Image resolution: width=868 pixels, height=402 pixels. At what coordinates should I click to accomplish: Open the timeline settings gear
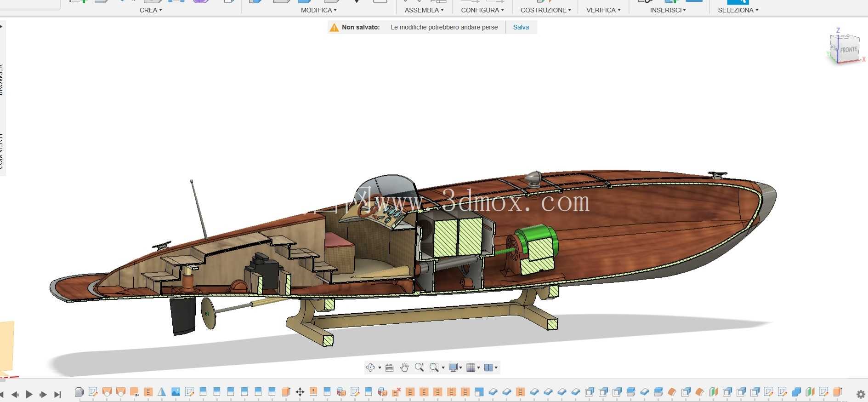861,394
